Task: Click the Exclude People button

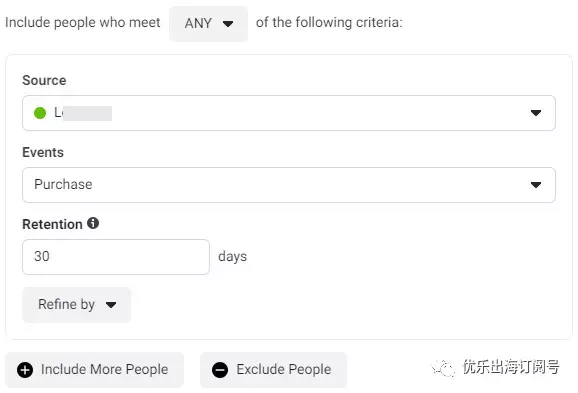Action: click(273, 369)
